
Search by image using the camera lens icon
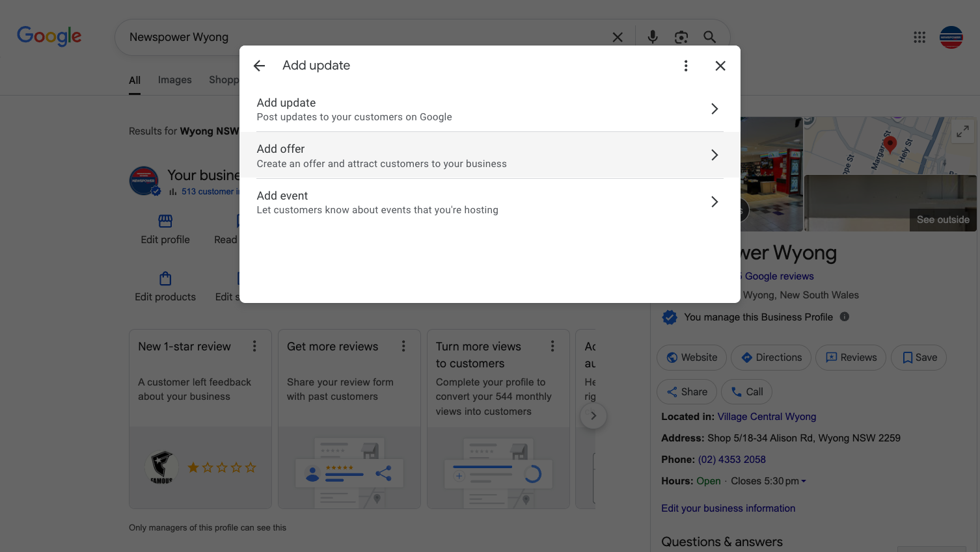[681, 37]
